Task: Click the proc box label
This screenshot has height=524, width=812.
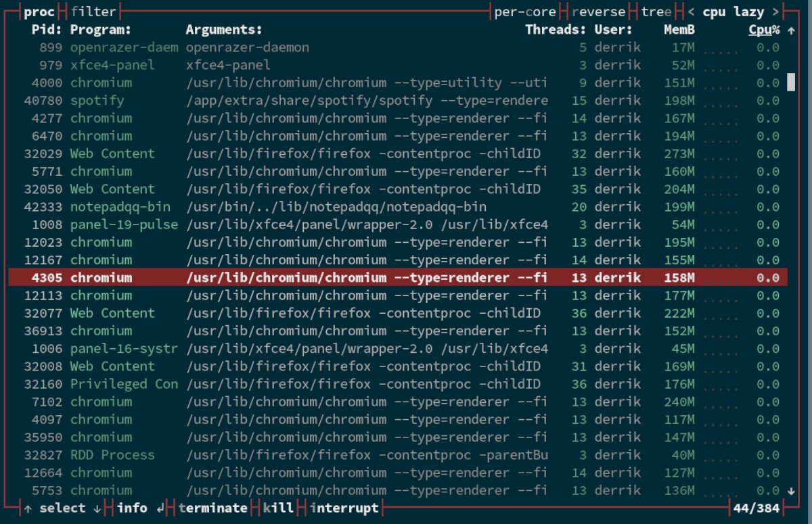Action: (39, 11)
